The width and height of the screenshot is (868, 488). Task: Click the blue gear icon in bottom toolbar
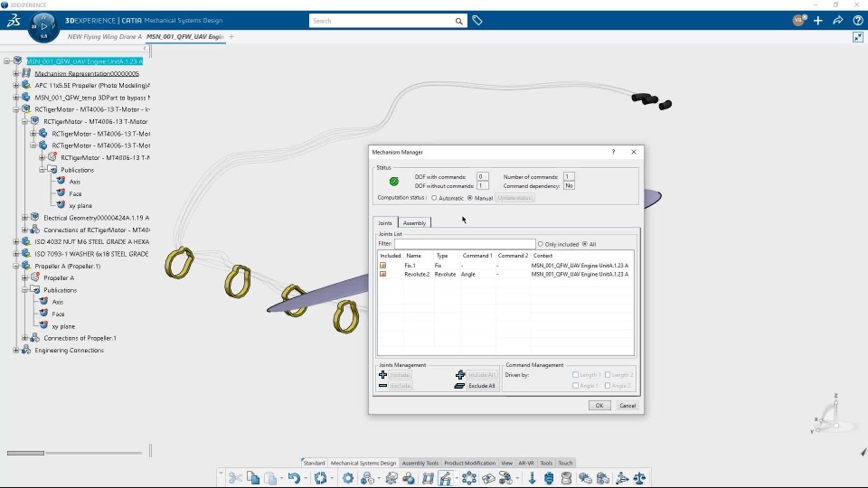(x=347, y=478)
